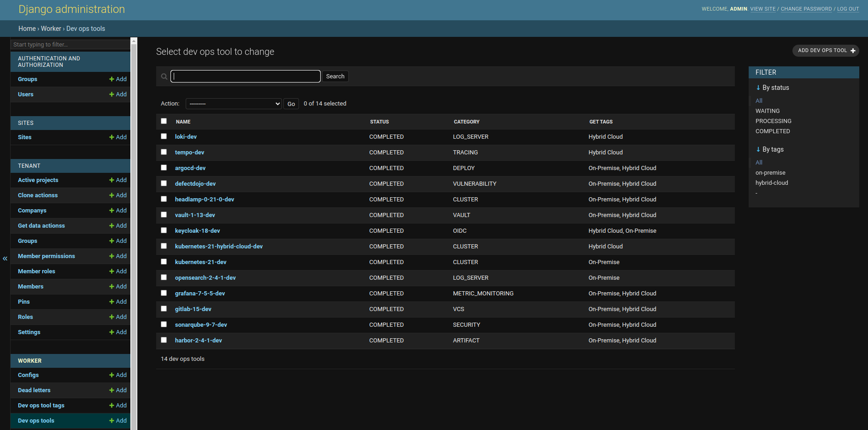Screen dimensions: 868x430
Task: Filter by WAITING status
Action: [x=768, y=111]
